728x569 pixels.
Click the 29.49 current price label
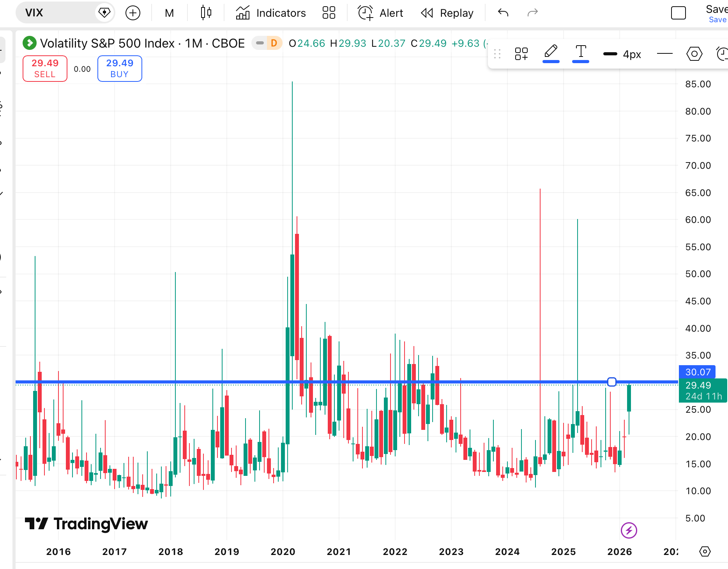pos(698,385)
